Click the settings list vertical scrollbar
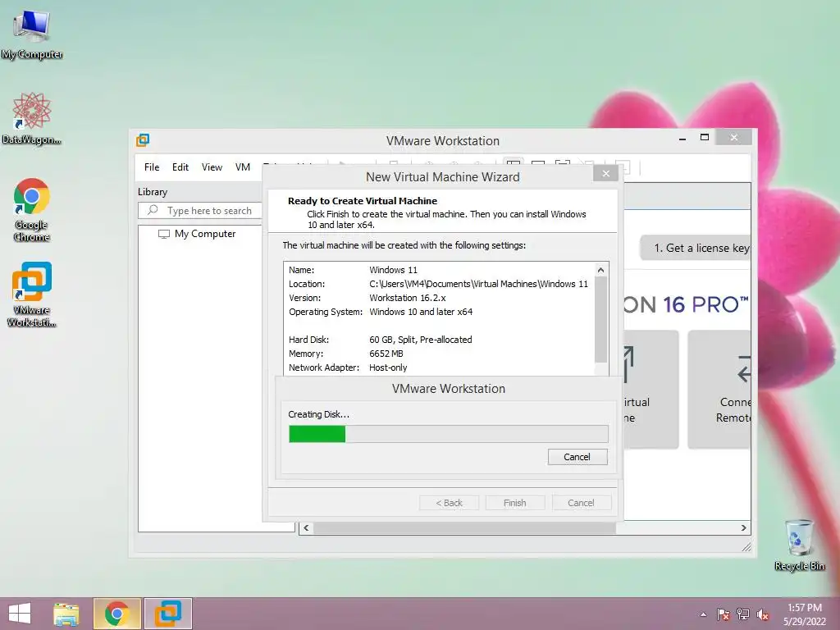 [600, 319]
